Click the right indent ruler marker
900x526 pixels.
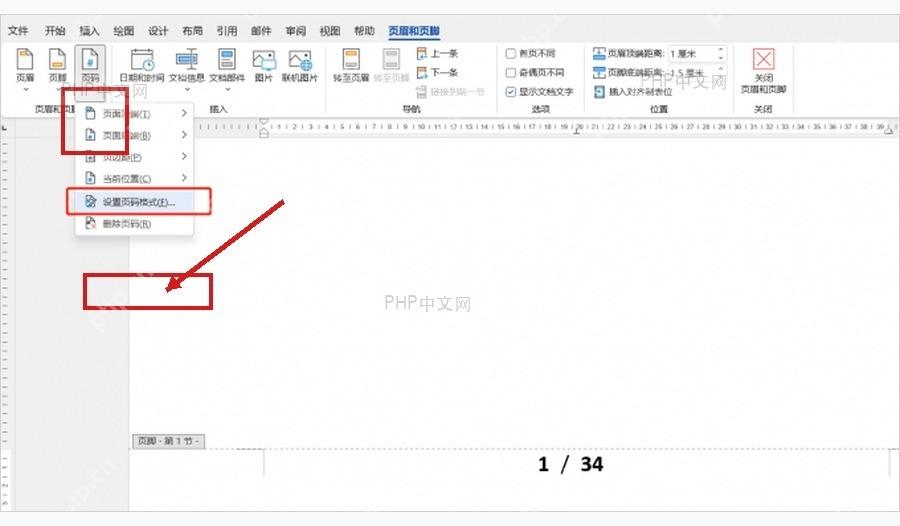point(889,131)
